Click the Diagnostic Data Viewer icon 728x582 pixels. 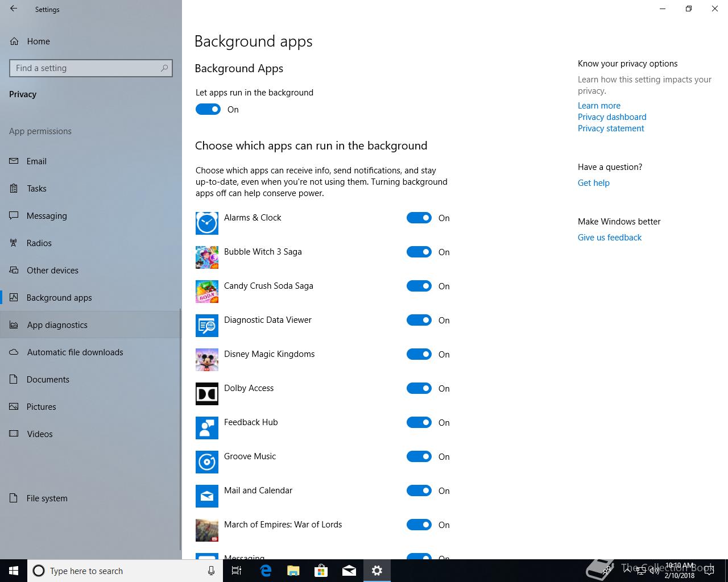click(207, 326)
